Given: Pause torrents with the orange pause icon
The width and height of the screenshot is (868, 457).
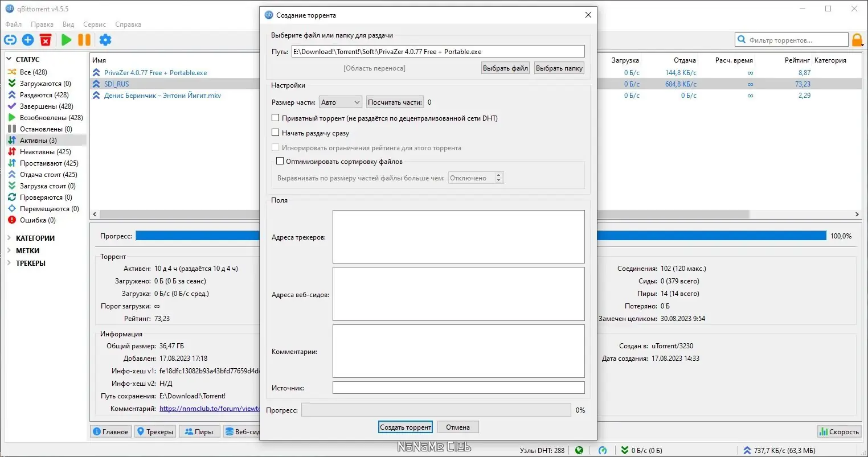Looking at the screenshot, I should (84, 40).
